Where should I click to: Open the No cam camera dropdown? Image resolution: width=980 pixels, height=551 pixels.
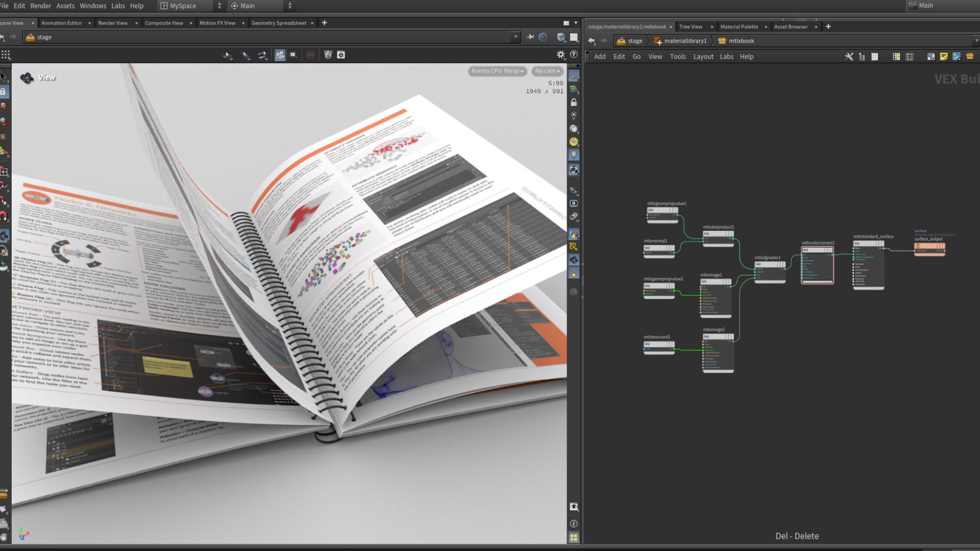coord(547,71)
